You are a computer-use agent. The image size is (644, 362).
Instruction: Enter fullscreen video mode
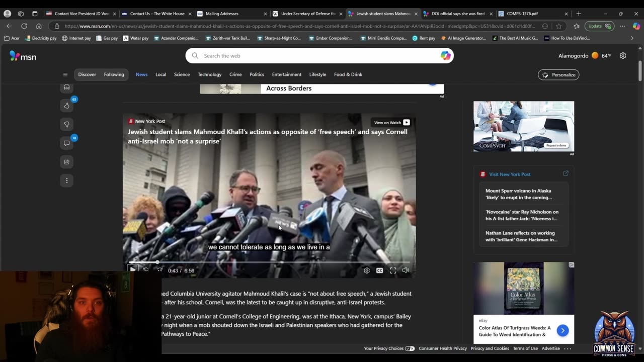click(393, 270)
